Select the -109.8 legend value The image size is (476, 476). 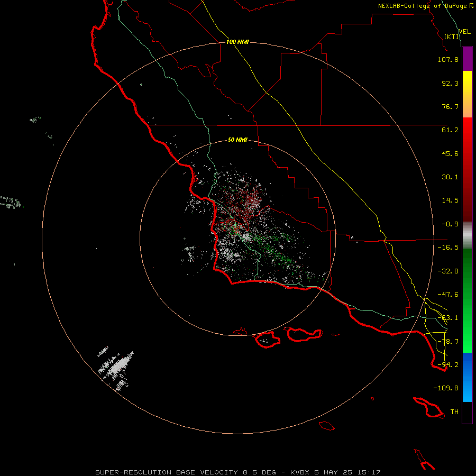[x=446, y=388]
